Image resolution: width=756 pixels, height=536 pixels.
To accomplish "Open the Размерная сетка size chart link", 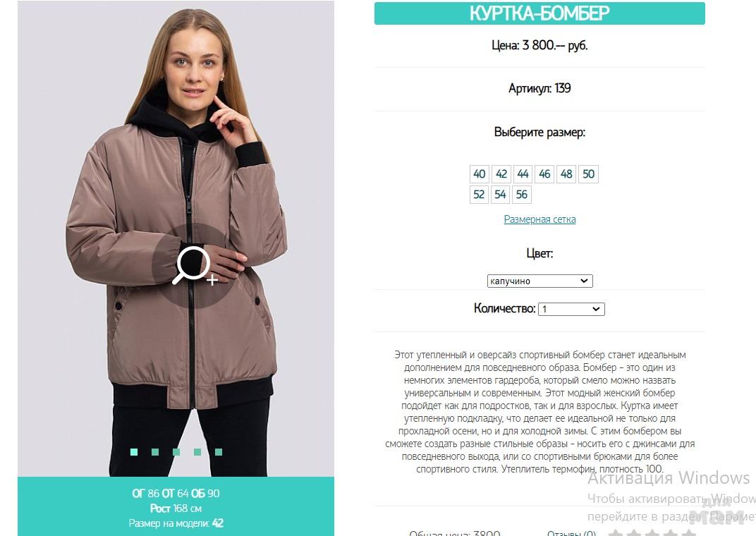I will (x=539, y=219).
